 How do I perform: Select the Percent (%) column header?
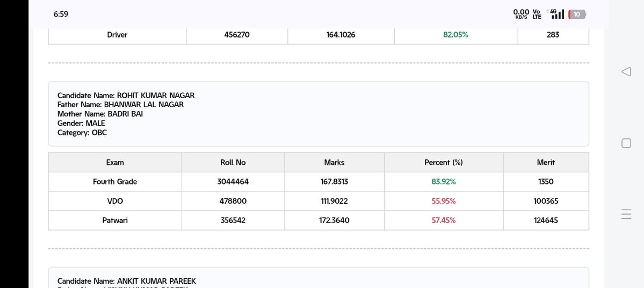(x=444, y=163)
